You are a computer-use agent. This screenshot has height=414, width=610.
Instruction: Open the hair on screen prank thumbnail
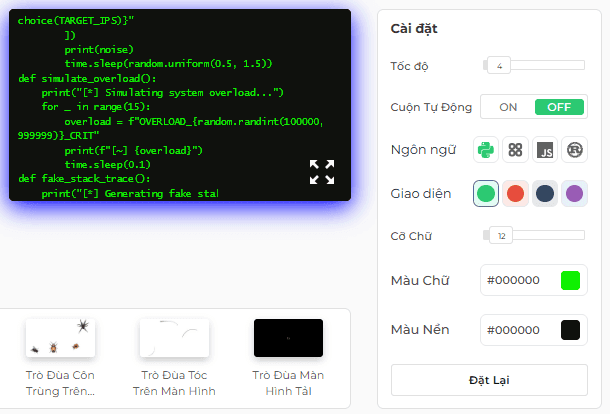[174, 338]
